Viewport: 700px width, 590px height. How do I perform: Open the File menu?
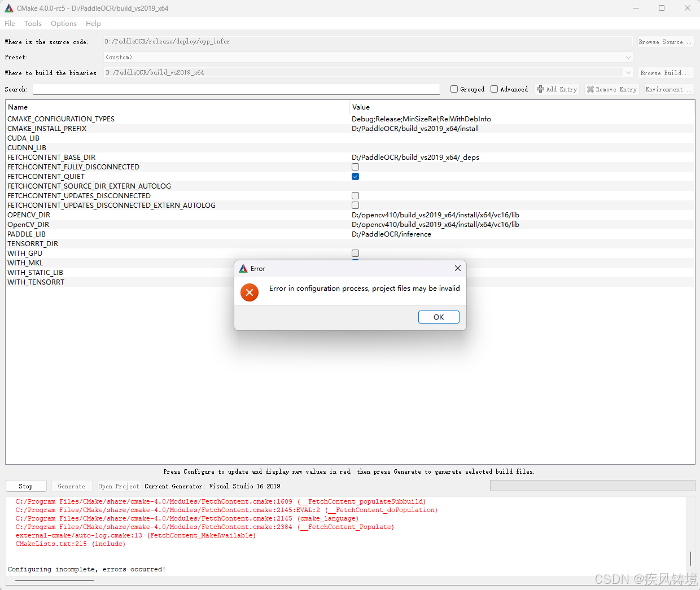coord(10,24)
